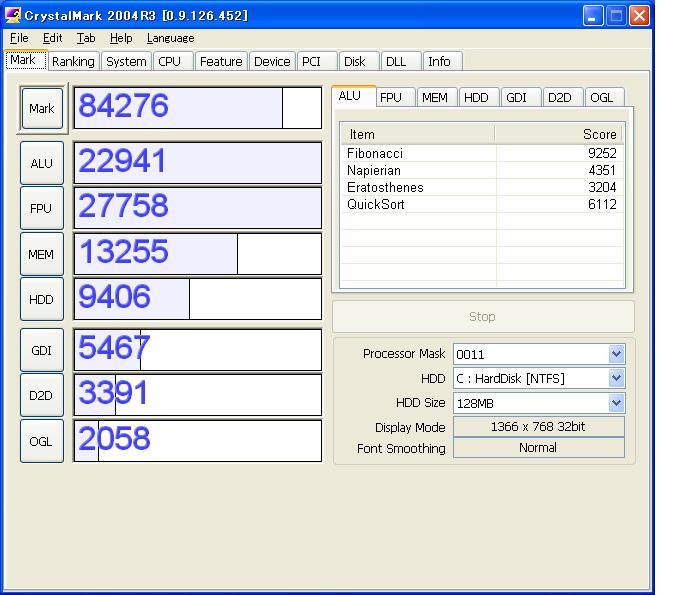
Task: Click the Score column header
Action: [x=559, y=134]
